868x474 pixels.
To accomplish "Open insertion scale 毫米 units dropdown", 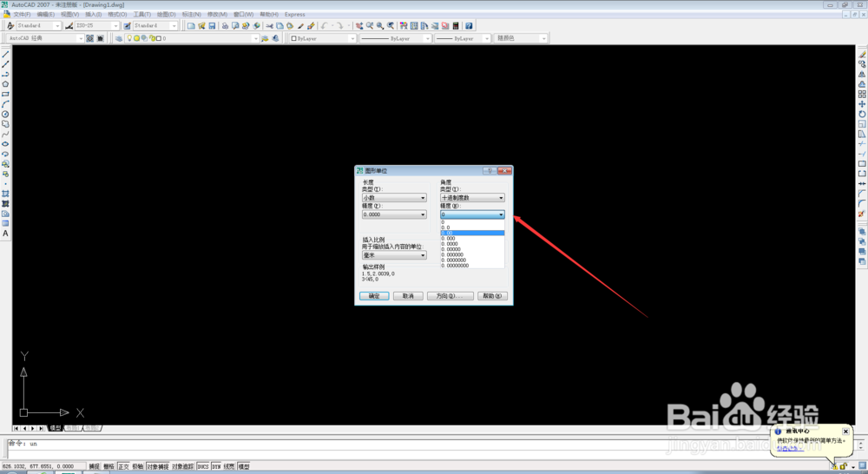I will [394, 255].
